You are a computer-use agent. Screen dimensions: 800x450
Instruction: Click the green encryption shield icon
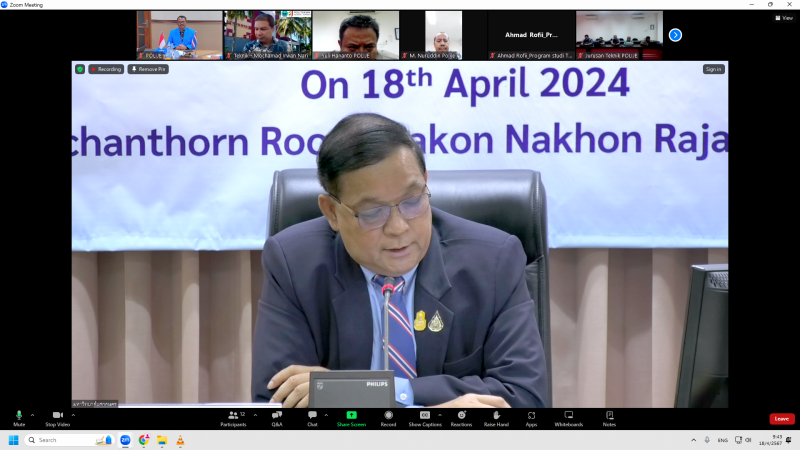(80, 69)
